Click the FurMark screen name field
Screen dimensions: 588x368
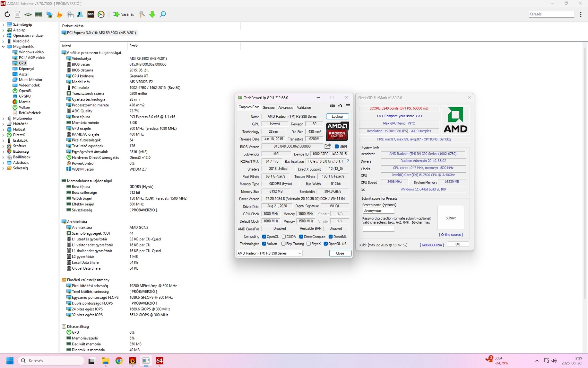378,211
